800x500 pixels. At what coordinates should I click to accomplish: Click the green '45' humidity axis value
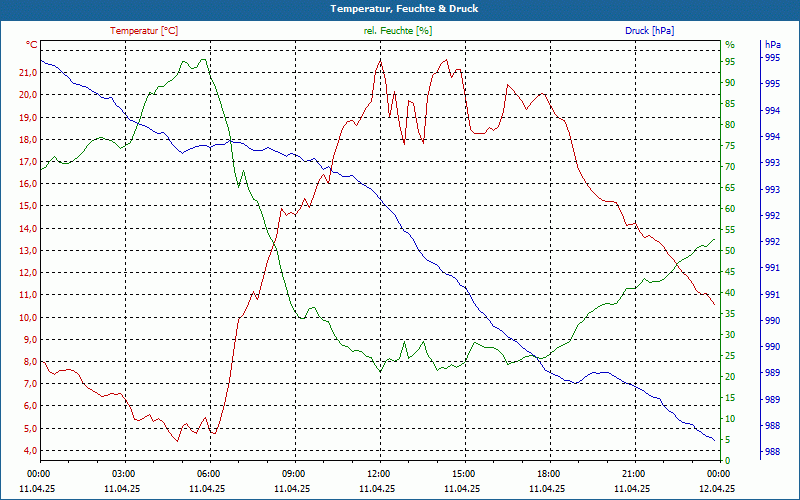click(x=730, y=272)
